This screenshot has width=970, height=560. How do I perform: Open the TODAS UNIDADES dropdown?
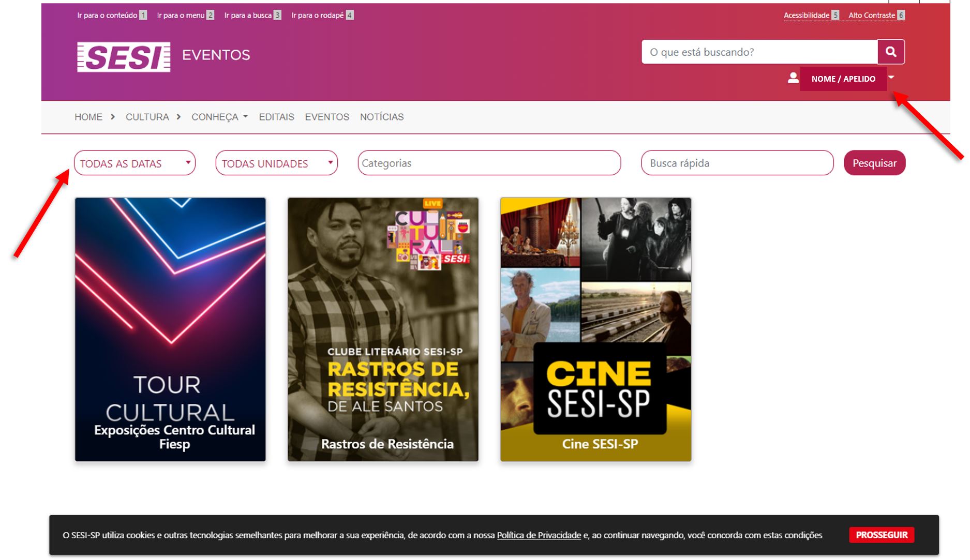[x=276, y=163]
